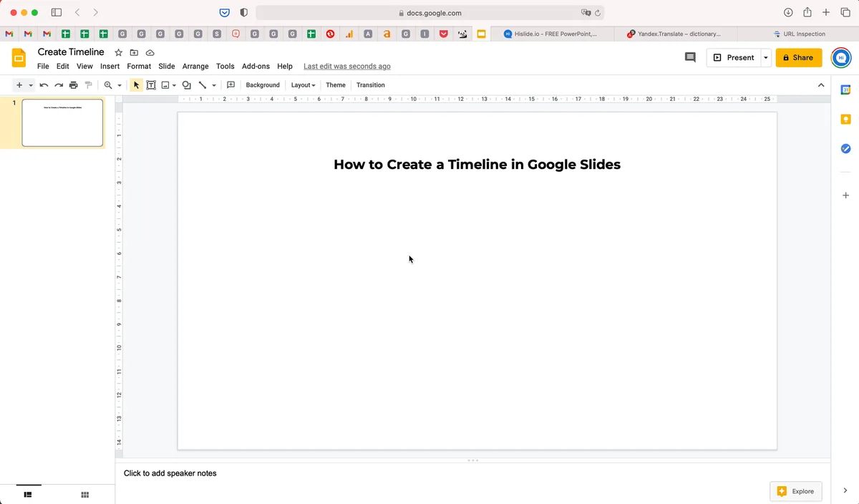Star the Create Timeline document

119,53
